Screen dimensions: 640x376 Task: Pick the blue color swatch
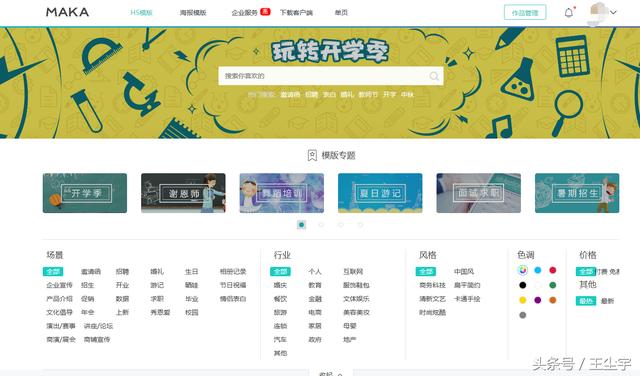click(538, 270)
